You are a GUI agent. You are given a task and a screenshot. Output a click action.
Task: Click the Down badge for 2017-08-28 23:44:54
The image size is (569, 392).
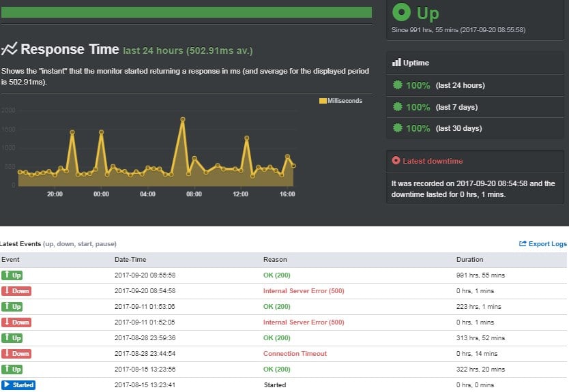[x=16, y=354]
